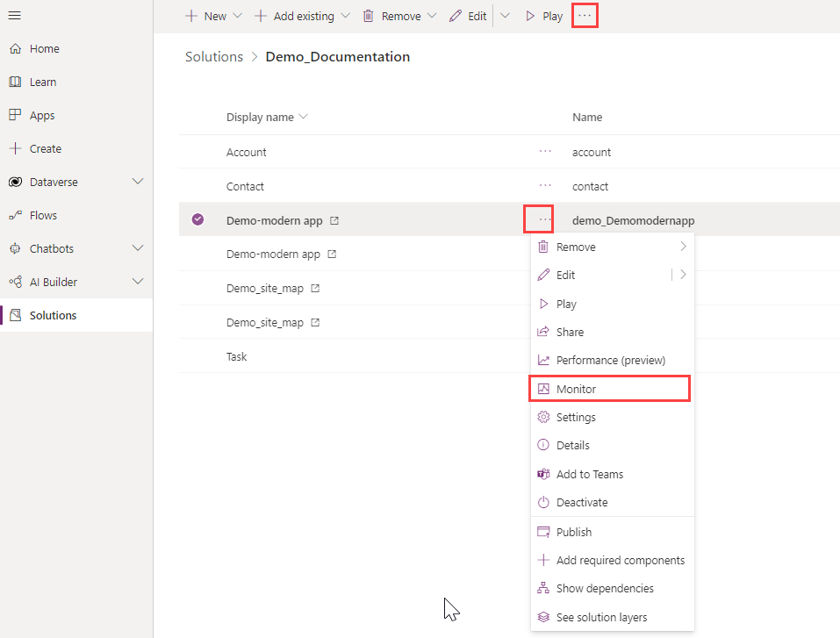Image resolution: width=840 pixels, height=638 pixels.
Task: Choose Publish from context menu
Action: (x=613, y=532)
